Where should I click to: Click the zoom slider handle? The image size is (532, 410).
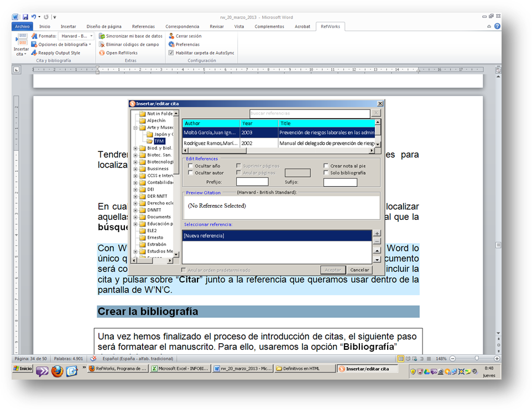(477, 359)
